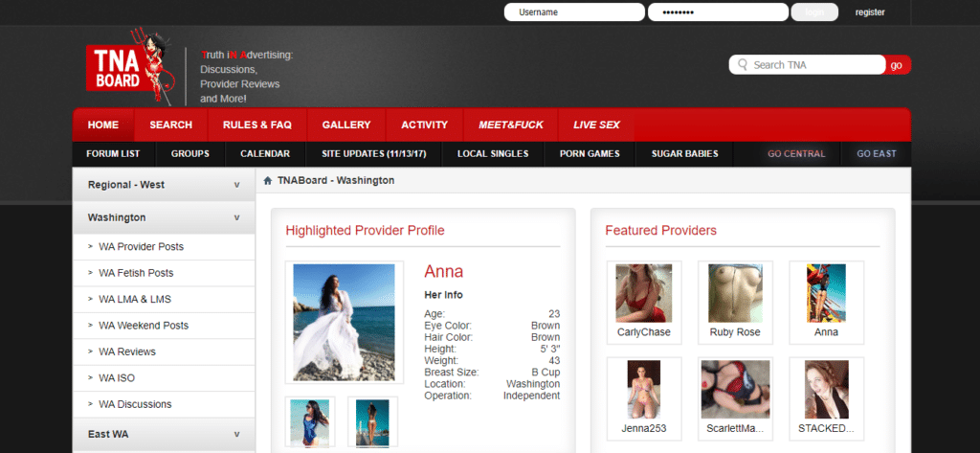Click the red go button

coord(897,64)
